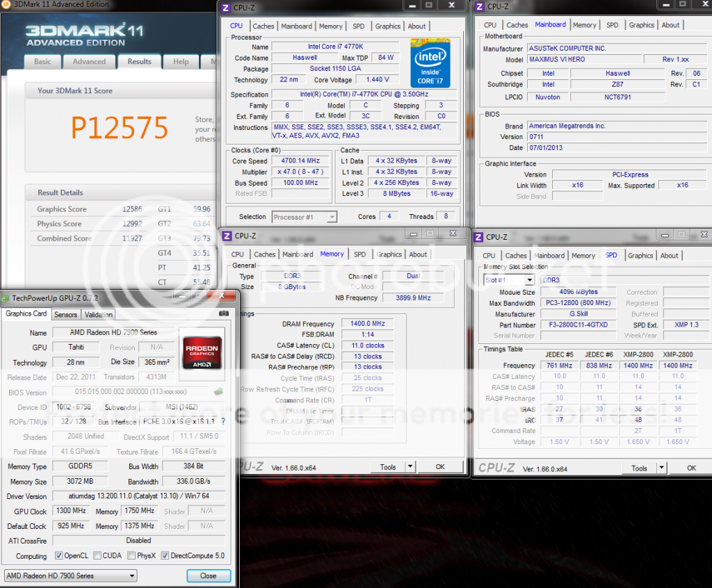The image size is (712, 588).
Task: Select the Advanced tab in 3DMark 11
Action: coord(89,61)
